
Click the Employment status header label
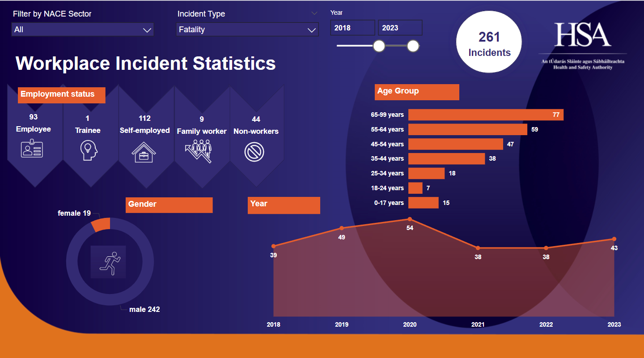click(62, 95)
